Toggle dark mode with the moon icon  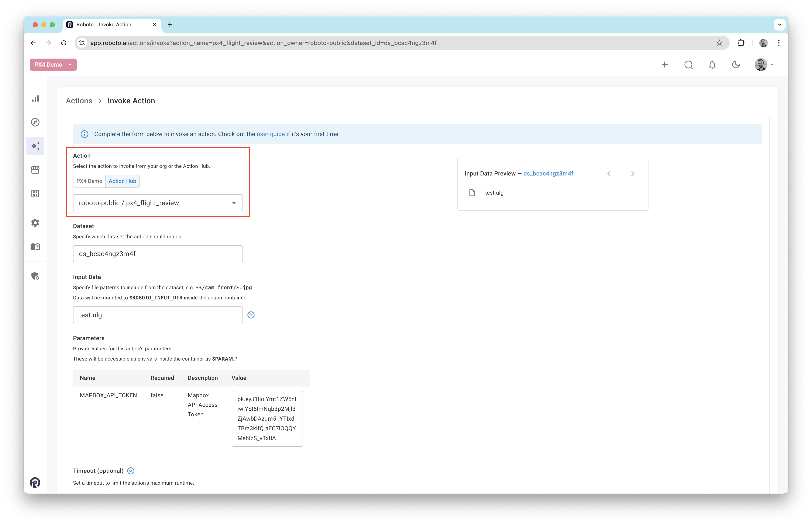pos(736,65)
